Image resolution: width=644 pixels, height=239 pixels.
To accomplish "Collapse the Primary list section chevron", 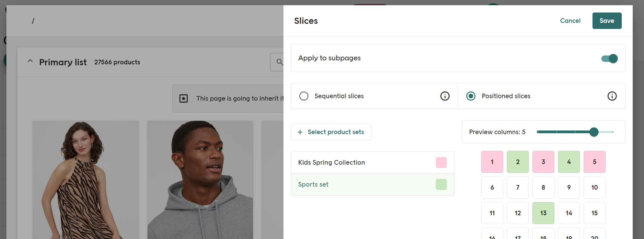I will (x=30, y=61).
